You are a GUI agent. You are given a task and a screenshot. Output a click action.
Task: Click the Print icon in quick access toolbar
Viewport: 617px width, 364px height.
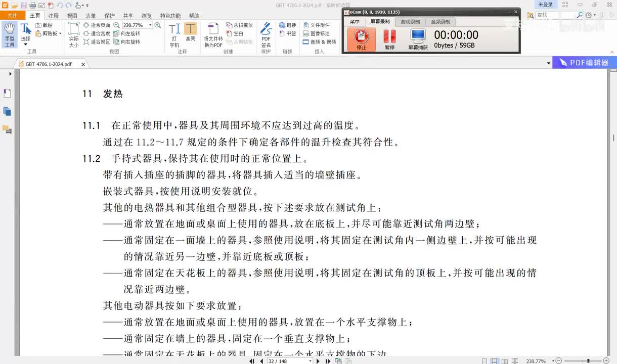click(x=32, y=5)
